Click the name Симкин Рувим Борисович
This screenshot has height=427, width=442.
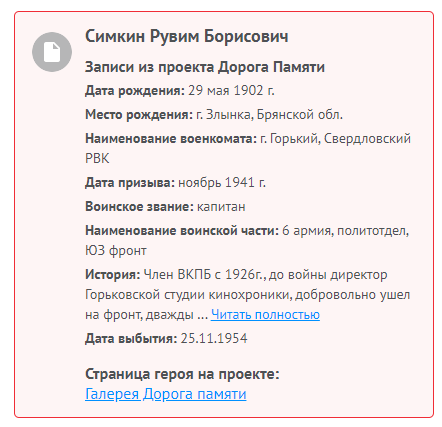pos(187,36)
